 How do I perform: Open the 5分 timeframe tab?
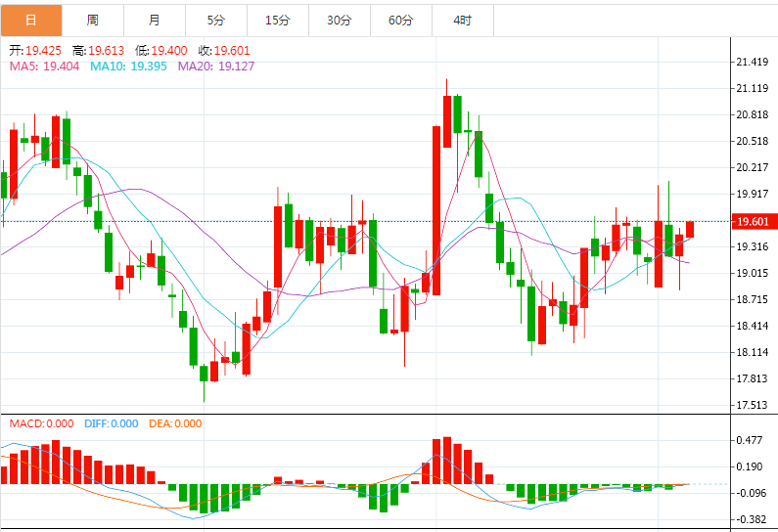[216, 21]
